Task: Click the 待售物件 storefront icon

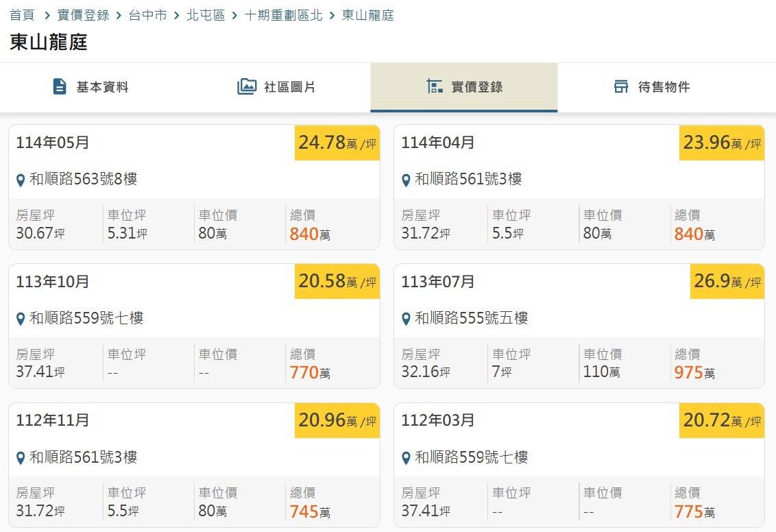Action: tap(621, 87)
